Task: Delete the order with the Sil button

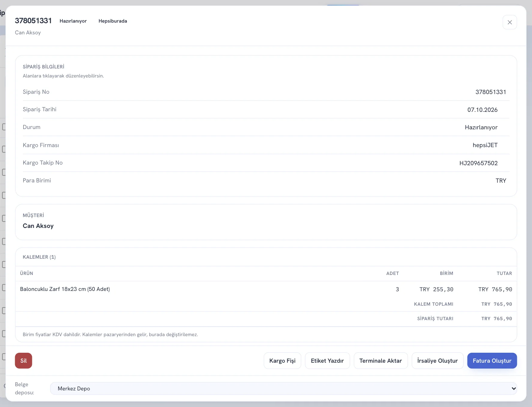Action: click(24, 361)
